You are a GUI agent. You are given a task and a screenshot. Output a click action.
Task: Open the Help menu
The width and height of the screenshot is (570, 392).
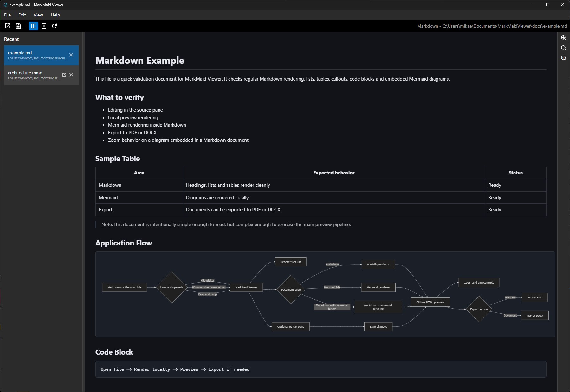(x=55, y=15)
